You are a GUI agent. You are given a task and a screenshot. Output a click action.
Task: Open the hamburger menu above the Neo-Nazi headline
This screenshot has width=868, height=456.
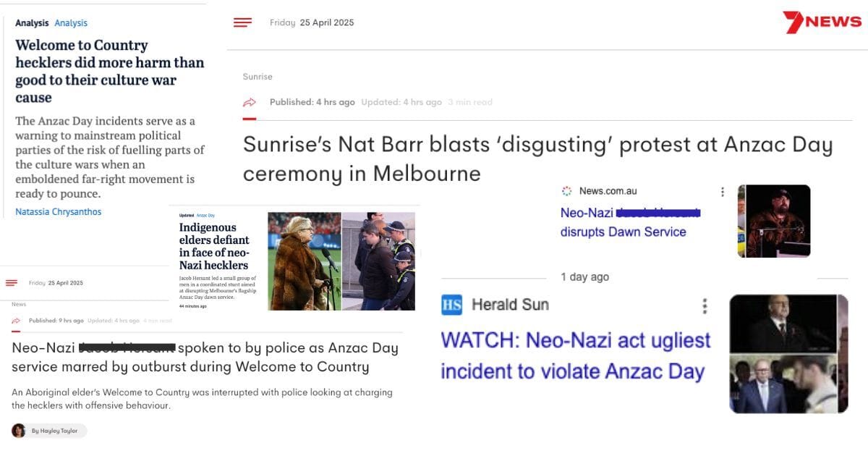tap(12, 283)
